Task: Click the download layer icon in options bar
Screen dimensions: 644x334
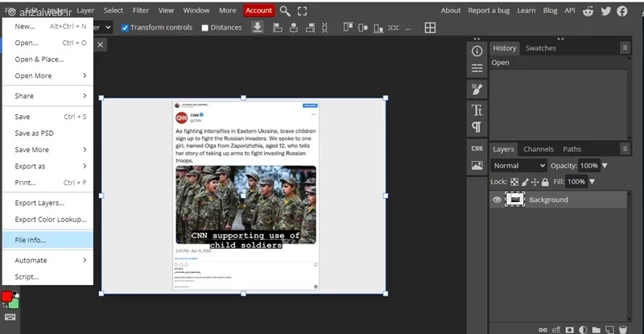Action: click(x=258, y=27)
